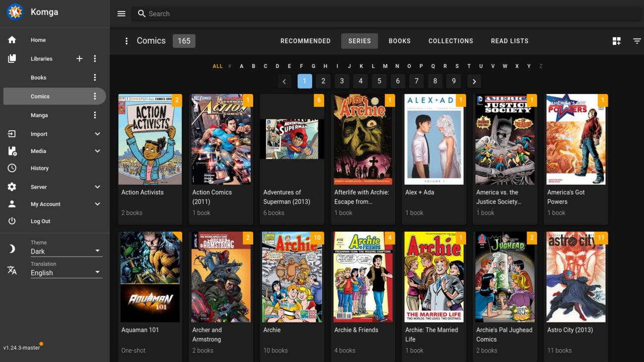
Task: Open the Archer and Armstrong cover
Action: click(x=221, y=277)
